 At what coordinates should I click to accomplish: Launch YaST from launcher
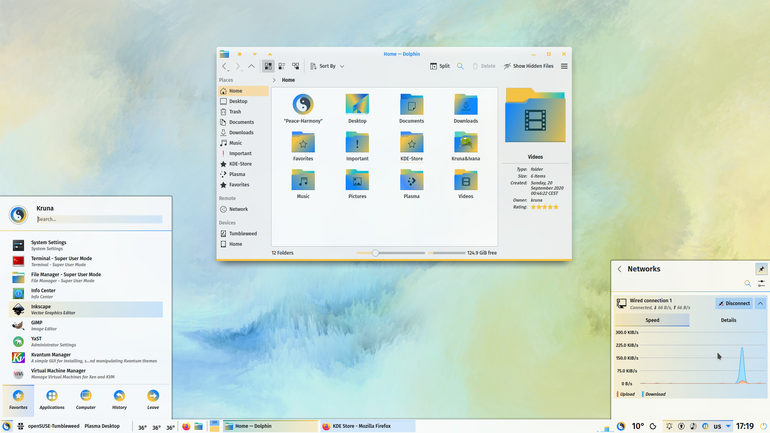pyautogui.click(x=86, y=341)
